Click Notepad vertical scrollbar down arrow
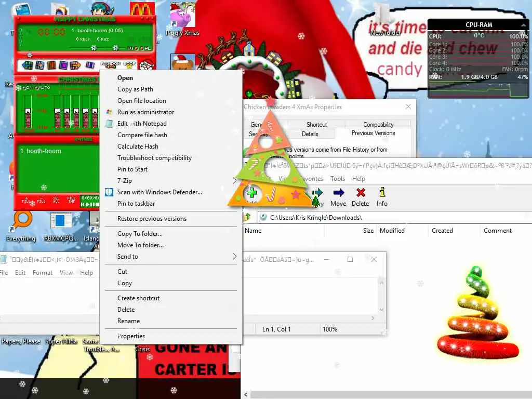This screenshot has width=532, height=399. click(x=381, y=310)
